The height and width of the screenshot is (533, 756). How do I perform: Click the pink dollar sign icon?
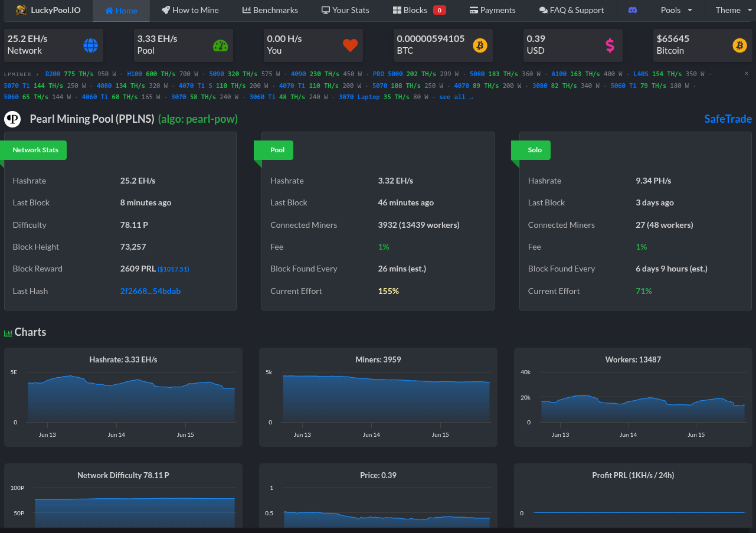pos(610,45)
